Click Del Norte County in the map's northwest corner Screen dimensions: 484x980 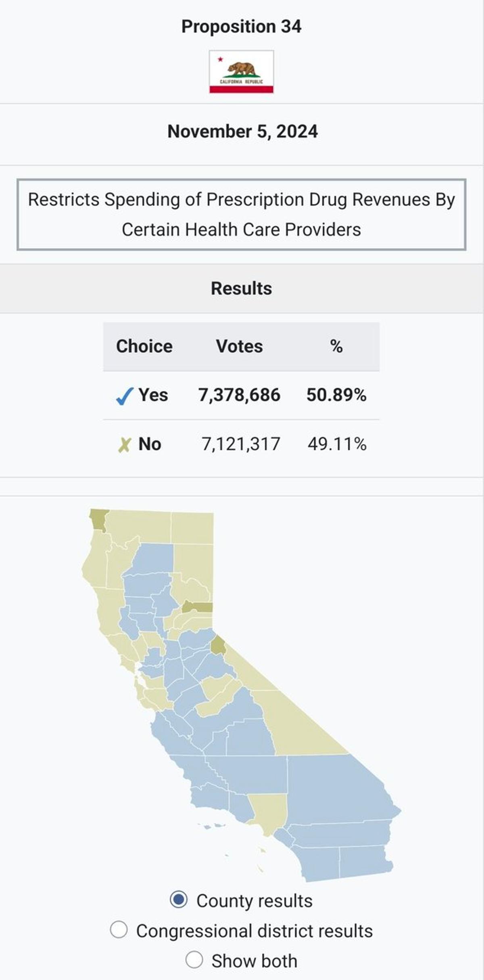[98, 520]
